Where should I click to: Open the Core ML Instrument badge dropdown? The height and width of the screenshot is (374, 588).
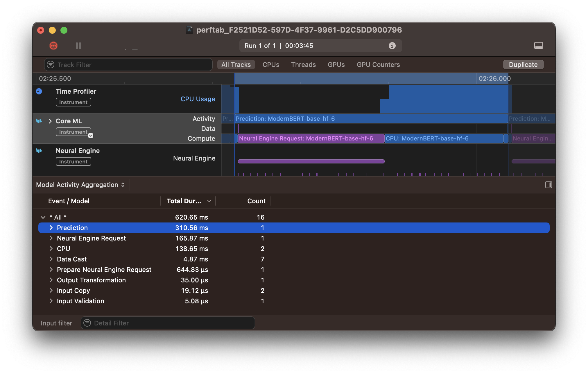(x=91, y=136)
